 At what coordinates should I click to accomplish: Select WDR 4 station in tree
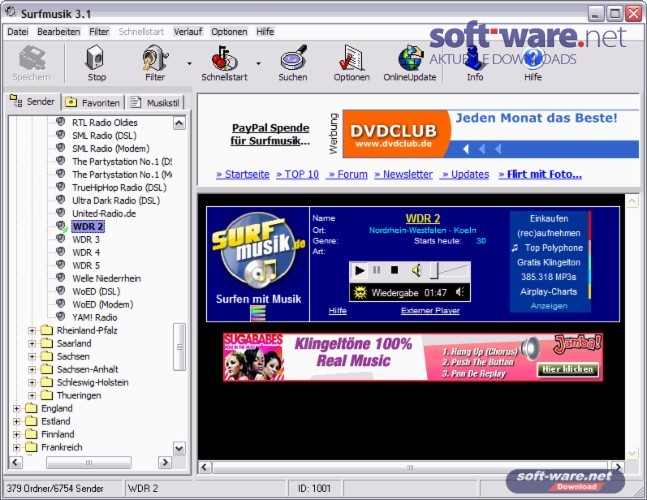click(86, 252)
